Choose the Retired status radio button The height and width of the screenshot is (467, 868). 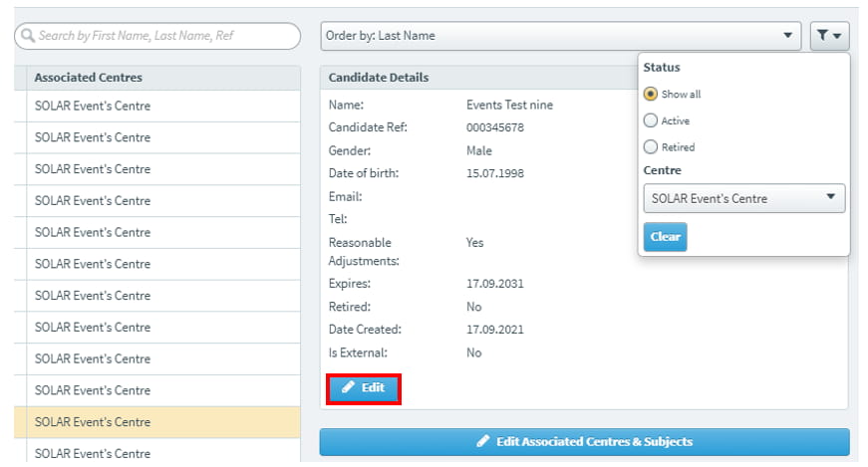coord(651,147)
